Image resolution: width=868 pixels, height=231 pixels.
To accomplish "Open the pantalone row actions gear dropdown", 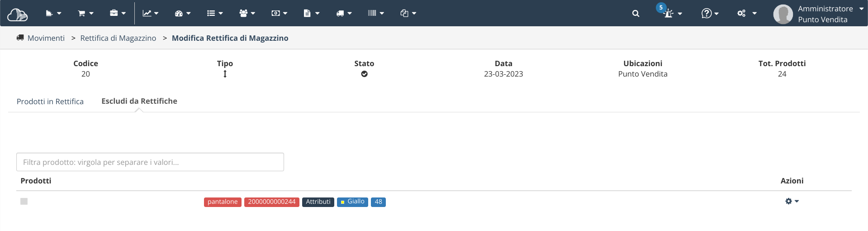I will pos(792,201).
